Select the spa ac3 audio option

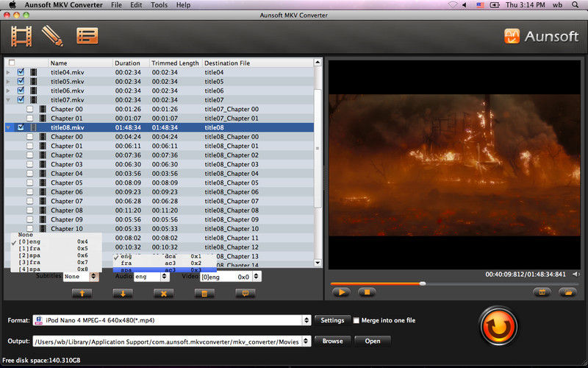pyautogui.click(x=165, y=269)
